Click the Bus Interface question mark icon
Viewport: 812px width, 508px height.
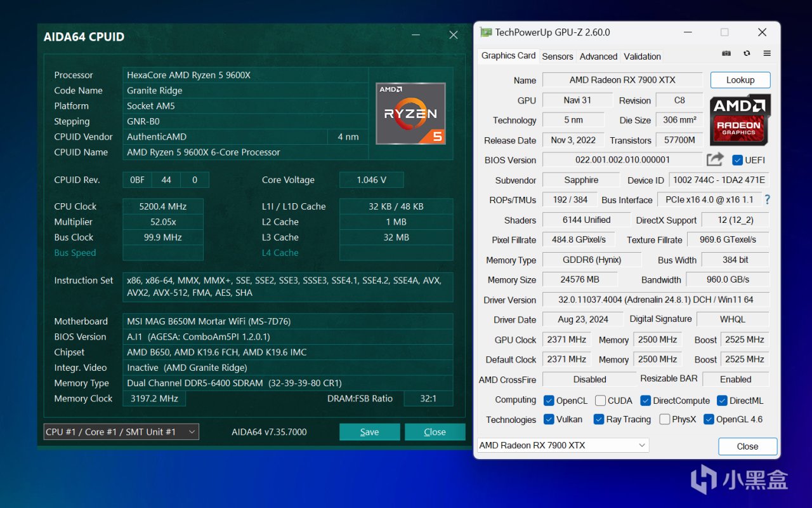point(767,199)
